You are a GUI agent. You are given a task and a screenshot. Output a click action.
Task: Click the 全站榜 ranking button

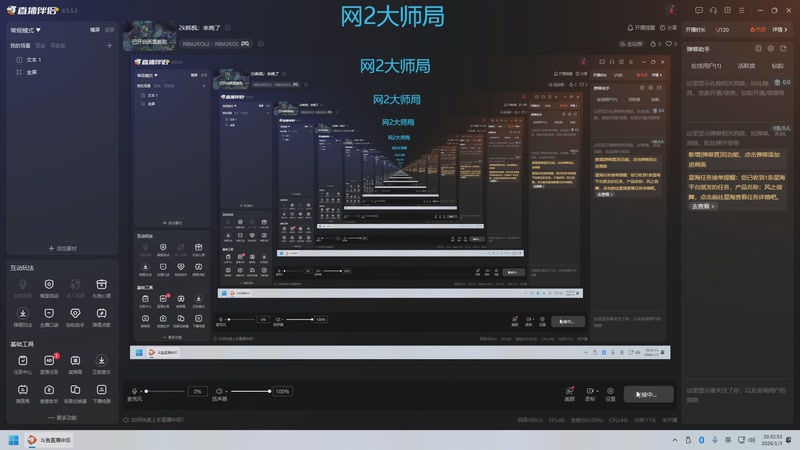tap(631, 44)
